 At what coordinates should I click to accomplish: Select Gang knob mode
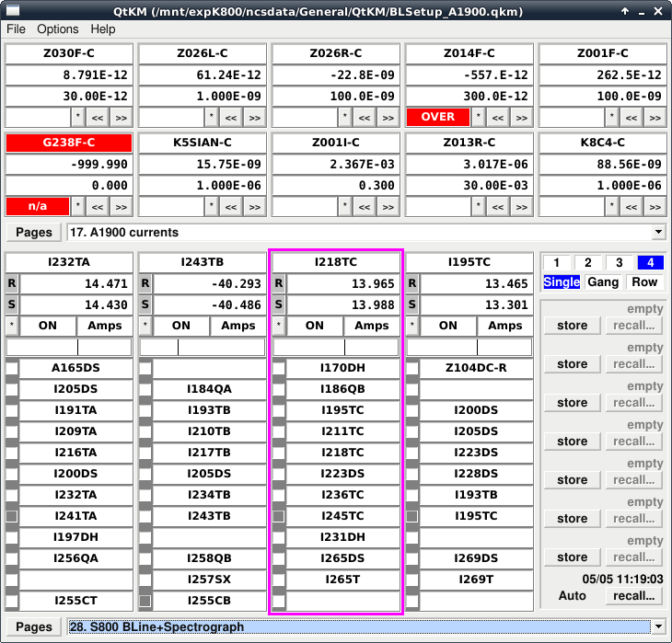[603, 282]
